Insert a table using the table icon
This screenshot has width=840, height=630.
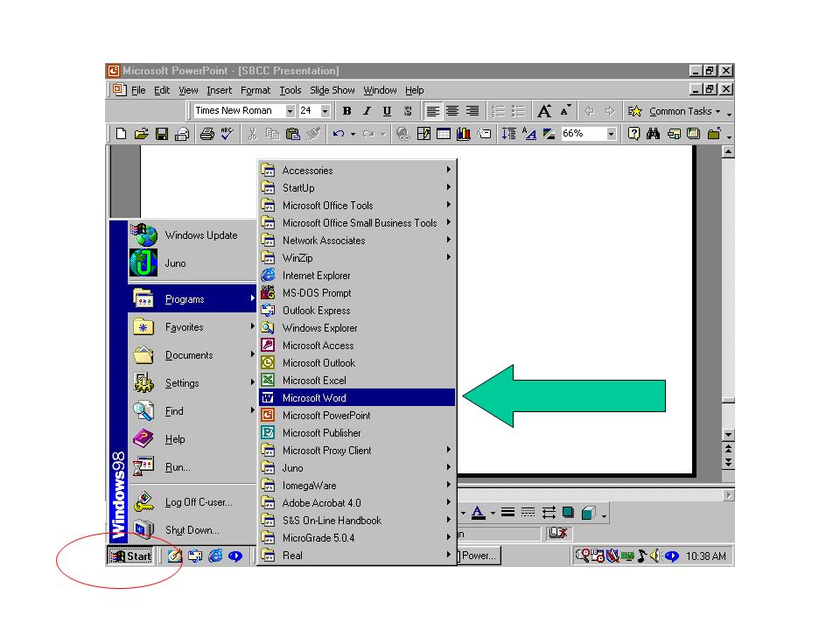444,133
